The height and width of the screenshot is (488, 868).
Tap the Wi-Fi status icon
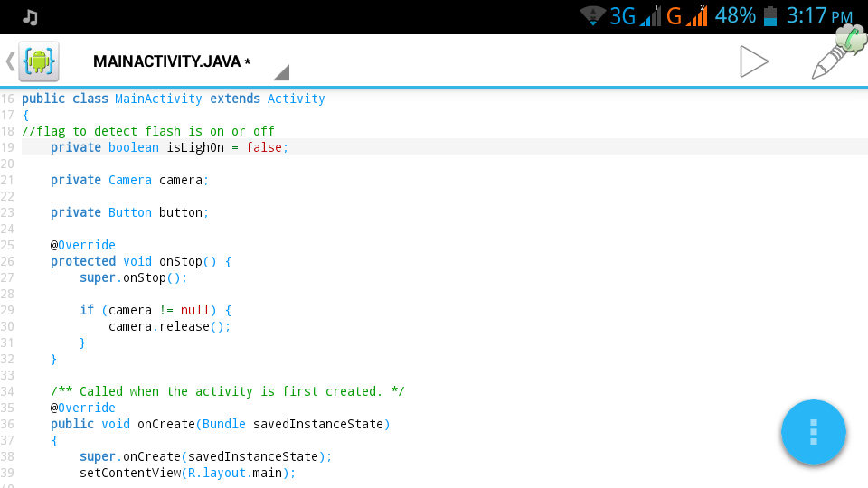coord(593,15)
